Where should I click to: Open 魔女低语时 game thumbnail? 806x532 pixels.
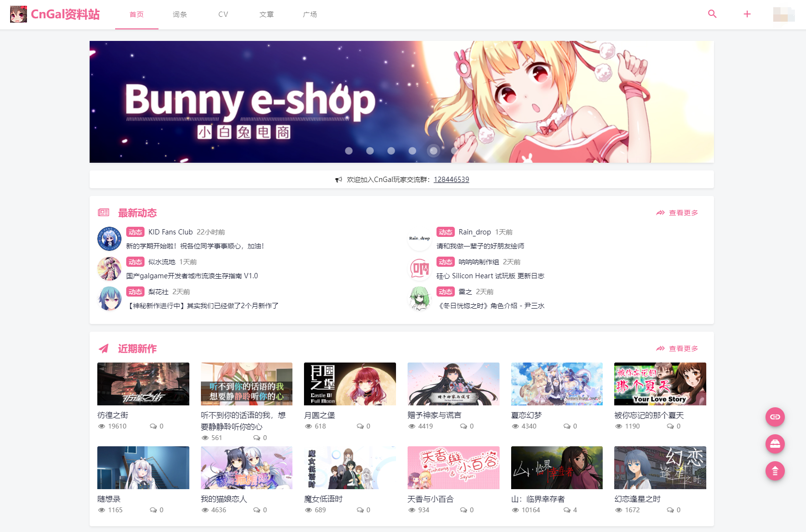pyautogui.click(x=350, y=467)
